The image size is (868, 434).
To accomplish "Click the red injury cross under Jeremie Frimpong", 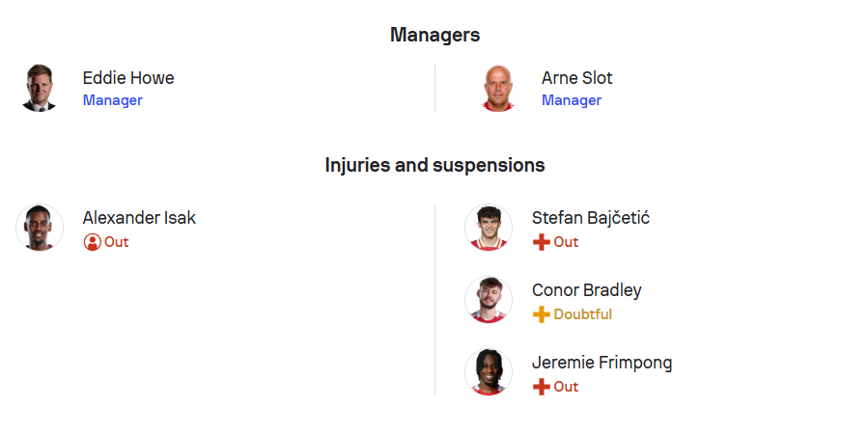I will 541,387.
